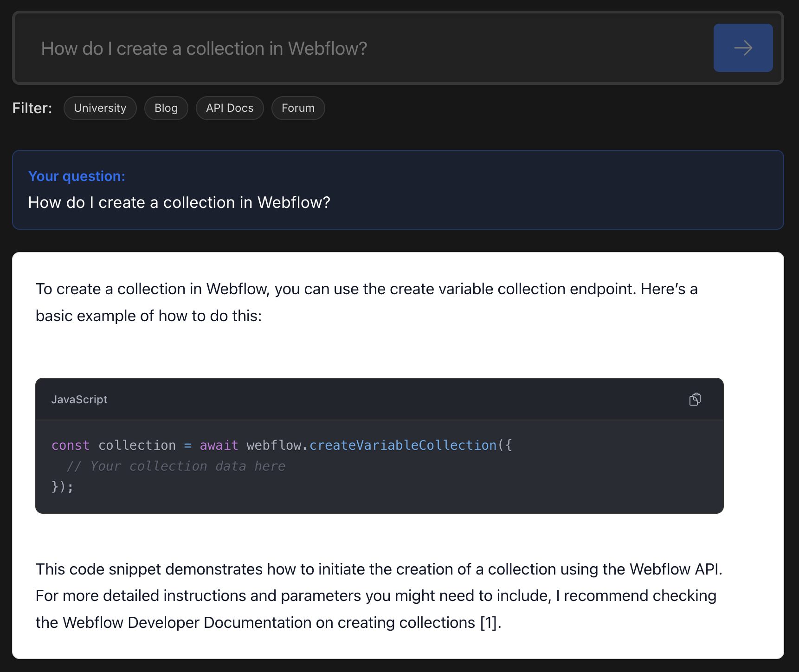
Task: Click the 'webflow' object name in code
Action: [x=274, y=445]
